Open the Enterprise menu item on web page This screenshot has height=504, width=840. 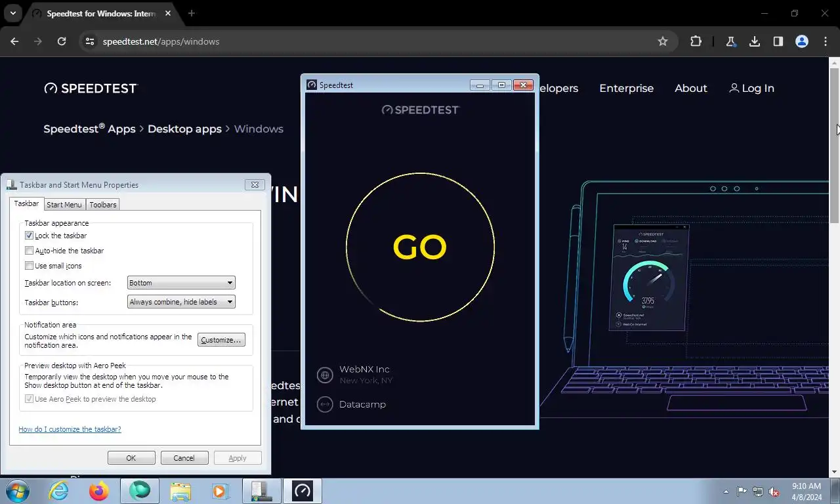tap(627, 88)
